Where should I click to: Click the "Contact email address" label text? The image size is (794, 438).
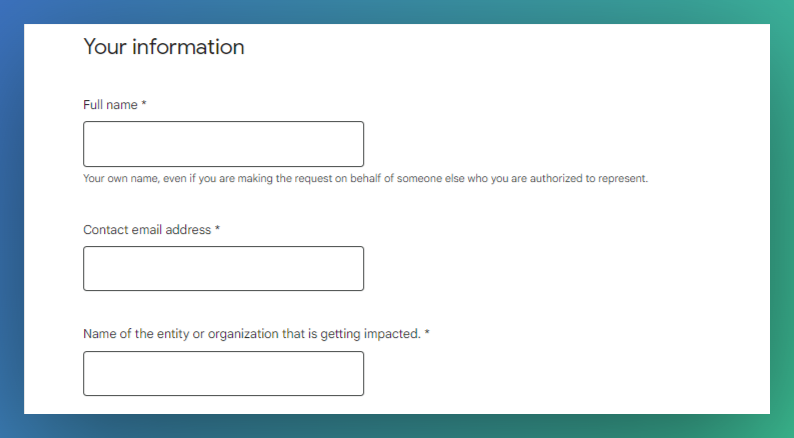coord(147,230)
